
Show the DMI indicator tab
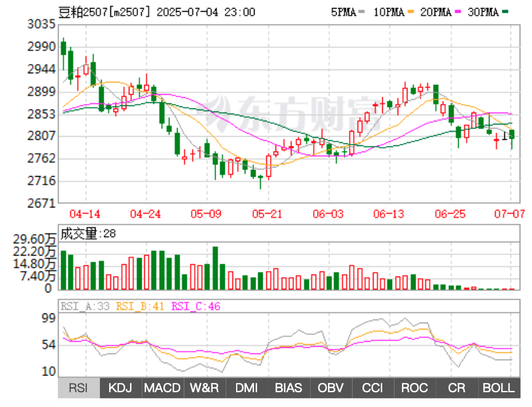pos(247,388)
